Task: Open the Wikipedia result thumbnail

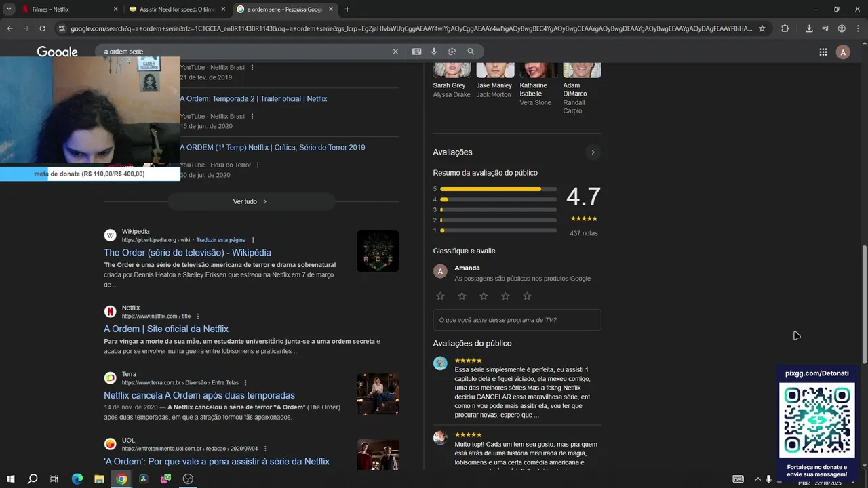Action: [x=378, y=251]
